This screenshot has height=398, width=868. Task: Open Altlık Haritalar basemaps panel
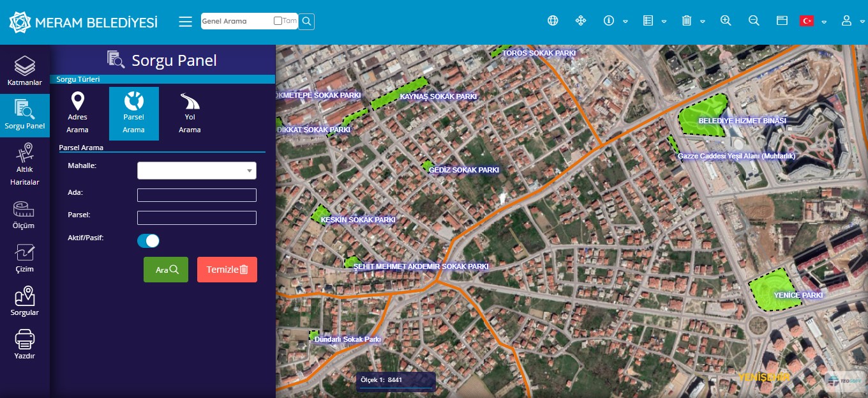tap(24, 164)
